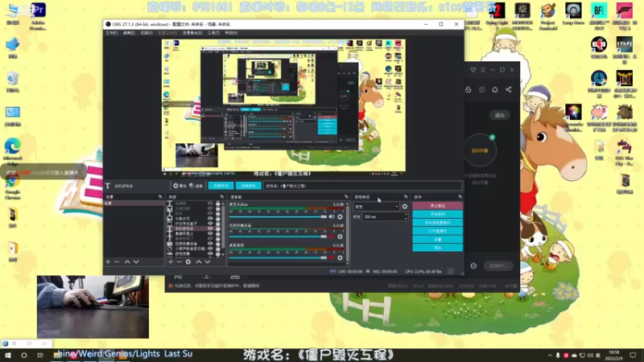Click round 自动开播 button in streaming tool
Viewport: 644px width, 362px height.
[x=480, y=150]
